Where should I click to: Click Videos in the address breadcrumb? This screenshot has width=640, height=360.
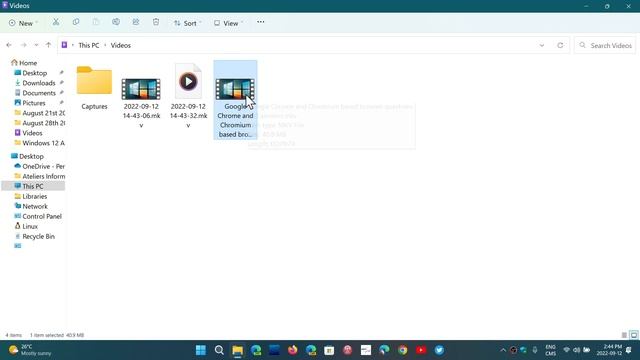point(121,45)
